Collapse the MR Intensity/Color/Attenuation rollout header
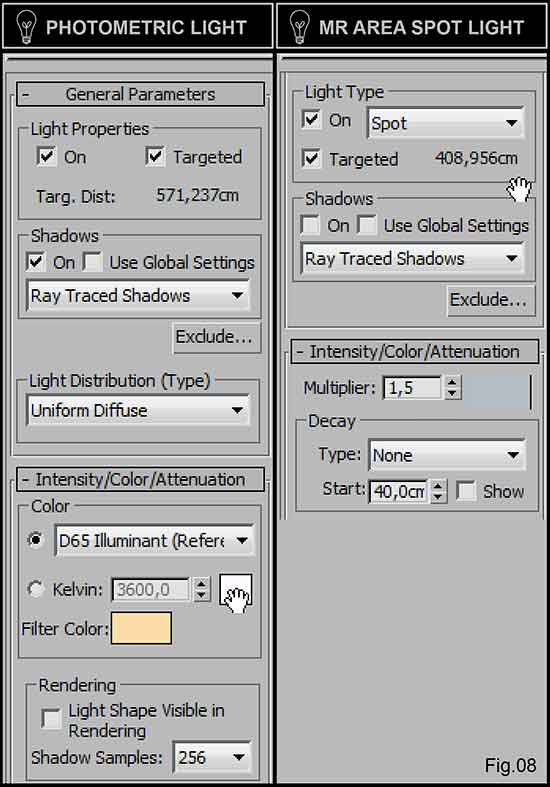The height and width of the screenshot is (787, 550). coord(415,351)
